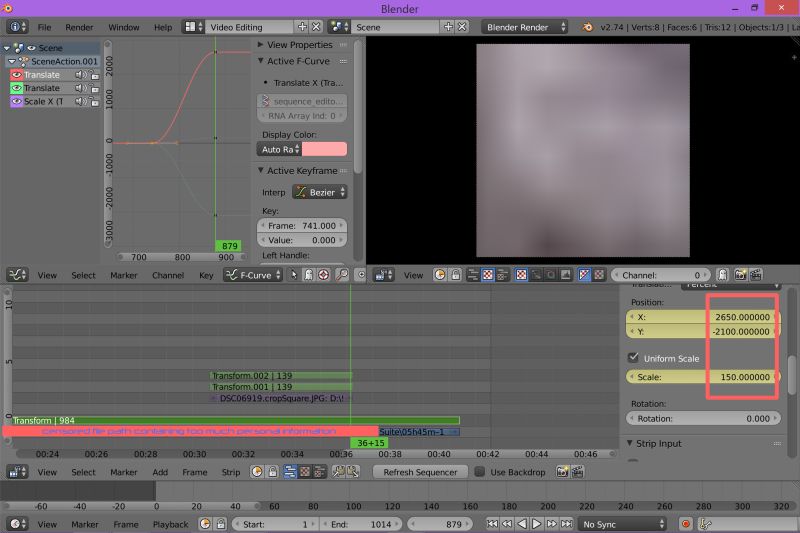
Task: Delete the Video Editing screen layout
Action: click(316, 27)
